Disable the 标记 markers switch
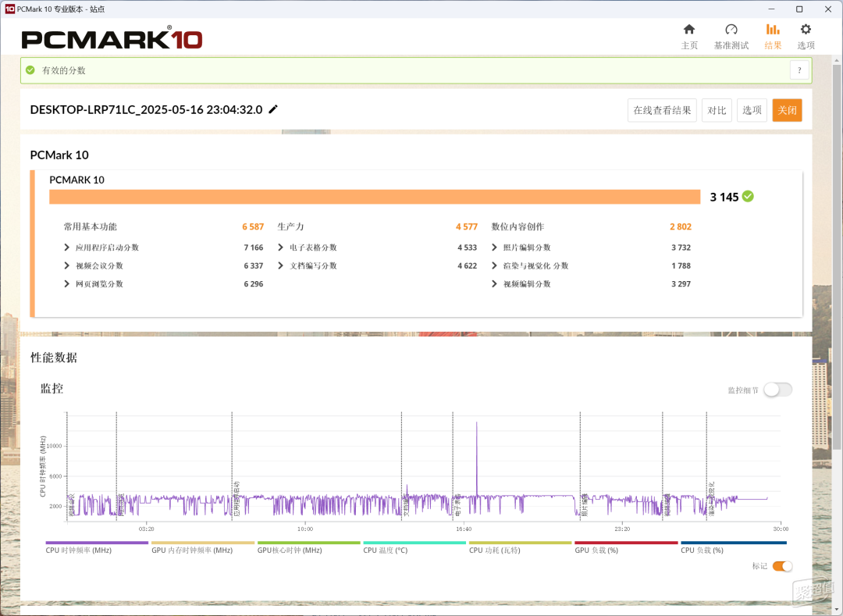Image resolution: width=843 pixels, height=616 pixels. 782,566
